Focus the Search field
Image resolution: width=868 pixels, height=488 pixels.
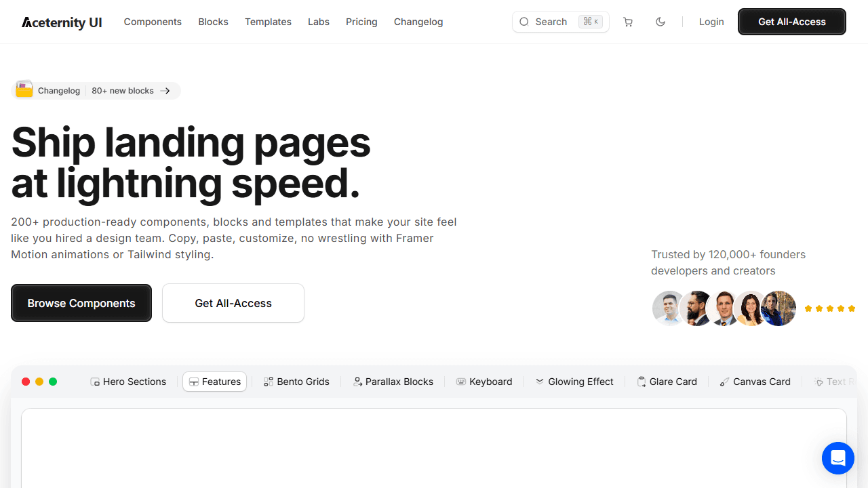pyautogui.click(x=561, y=22)
